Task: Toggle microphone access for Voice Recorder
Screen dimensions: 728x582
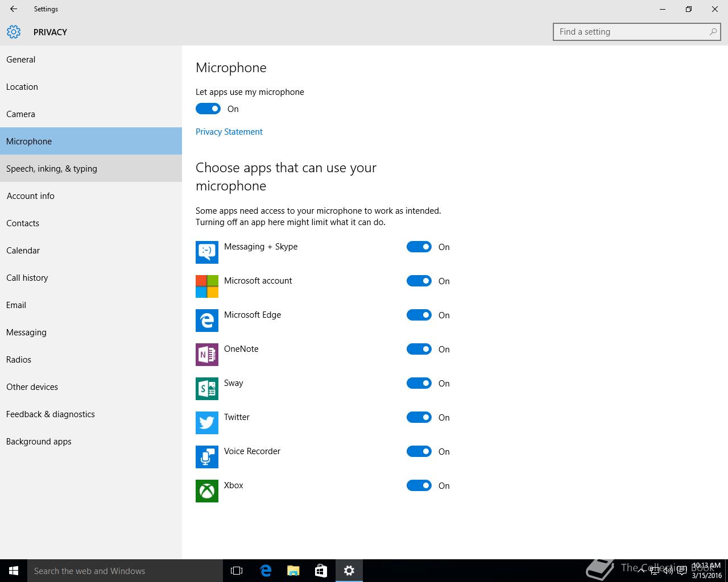Action: click(419, 451)
